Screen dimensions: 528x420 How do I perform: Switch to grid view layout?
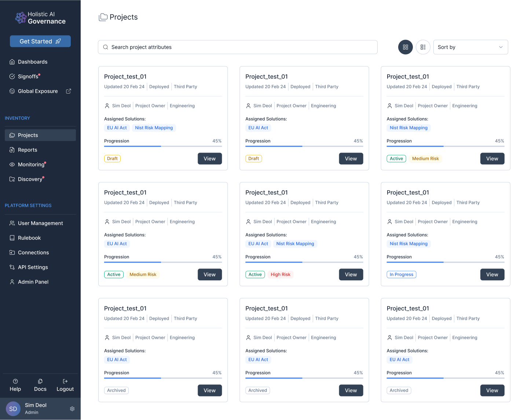coord(406,47)
